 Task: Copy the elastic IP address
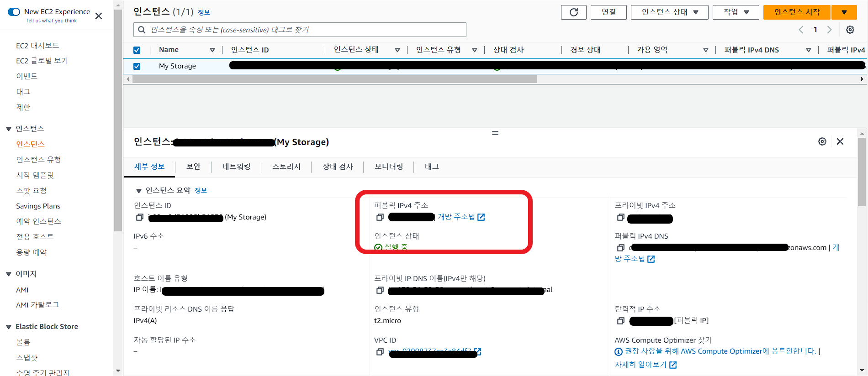click(620, 321)
